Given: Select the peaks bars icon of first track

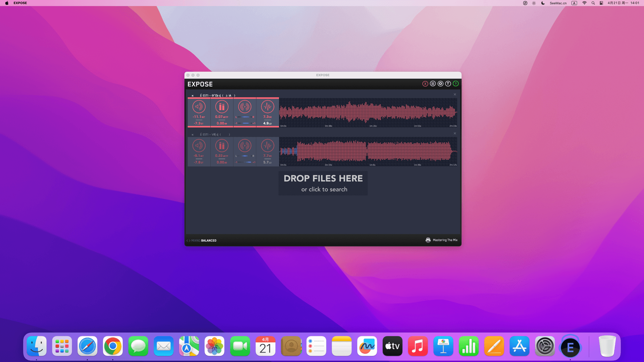Looking at the screenshot, I should coord(222,107).
